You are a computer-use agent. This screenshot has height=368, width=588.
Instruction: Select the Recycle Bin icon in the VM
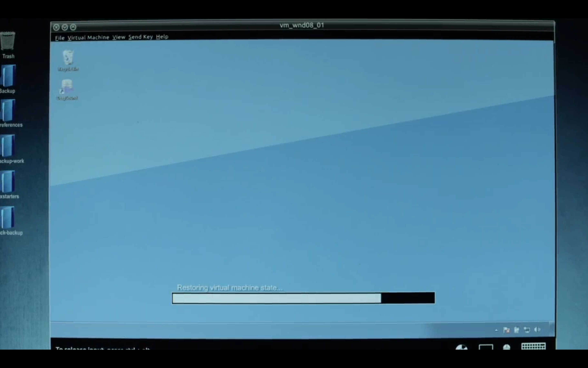pyautogui.click(x=68, y=61)
